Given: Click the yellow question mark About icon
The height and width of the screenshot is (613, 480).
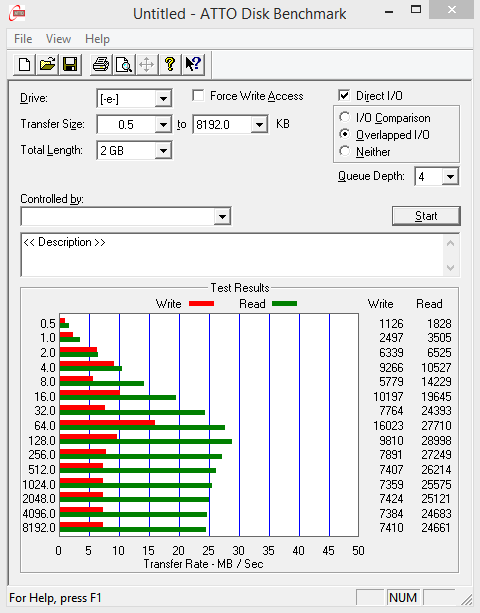Looking at the screenshot, I should [x=170, y=65].
